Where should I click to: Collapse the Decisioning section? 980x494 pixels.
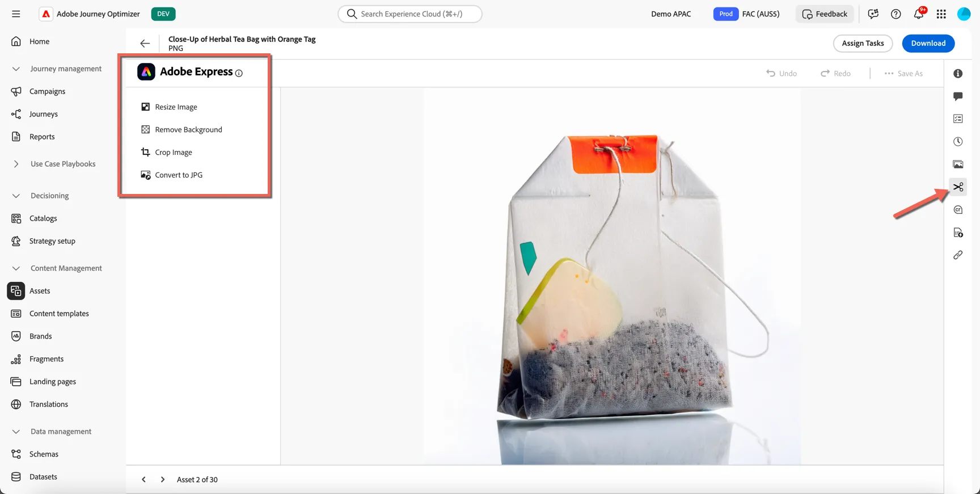(16, 196)
